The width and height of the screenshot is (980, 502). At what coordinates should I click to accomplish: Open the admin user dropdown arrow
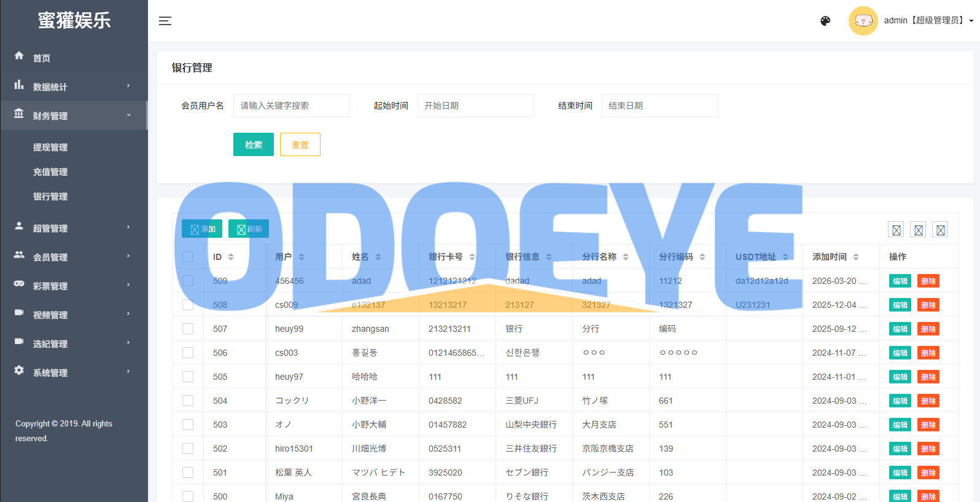click(x=971, y=21)
